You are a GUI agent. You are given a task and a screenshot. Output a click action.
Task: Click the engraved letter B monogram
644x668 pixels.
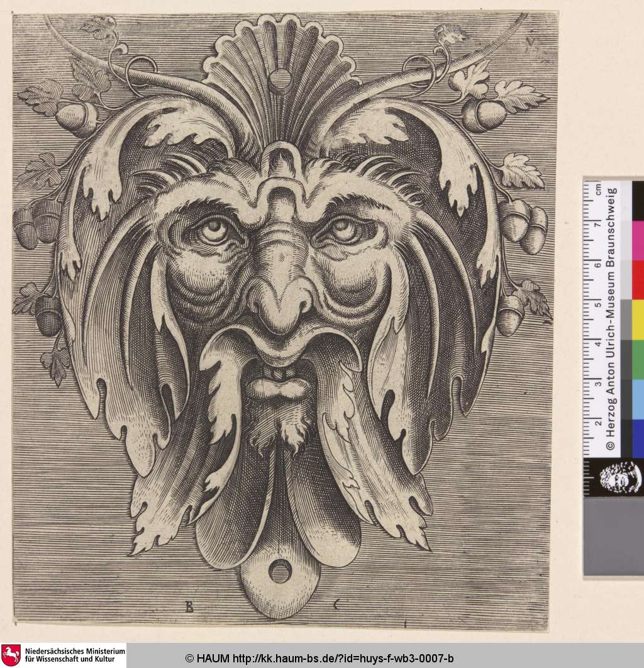point(187,606)
